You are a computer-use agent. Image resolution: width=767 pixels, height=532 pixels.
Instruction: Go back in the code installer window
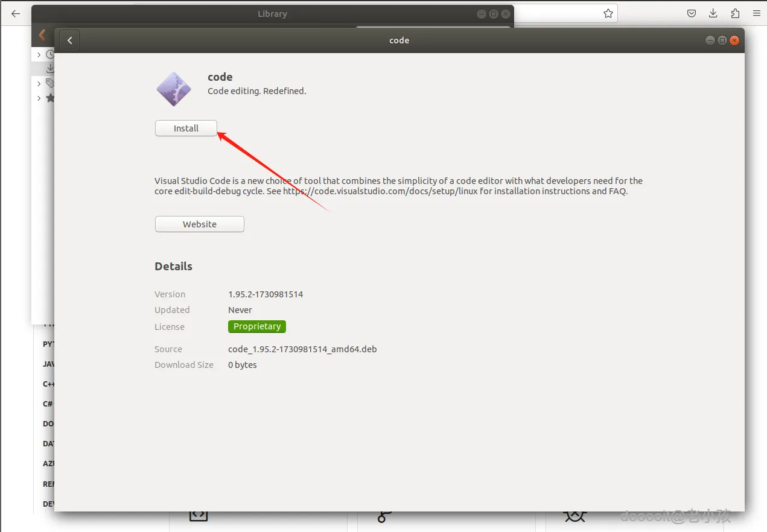[x=70, y=40]
